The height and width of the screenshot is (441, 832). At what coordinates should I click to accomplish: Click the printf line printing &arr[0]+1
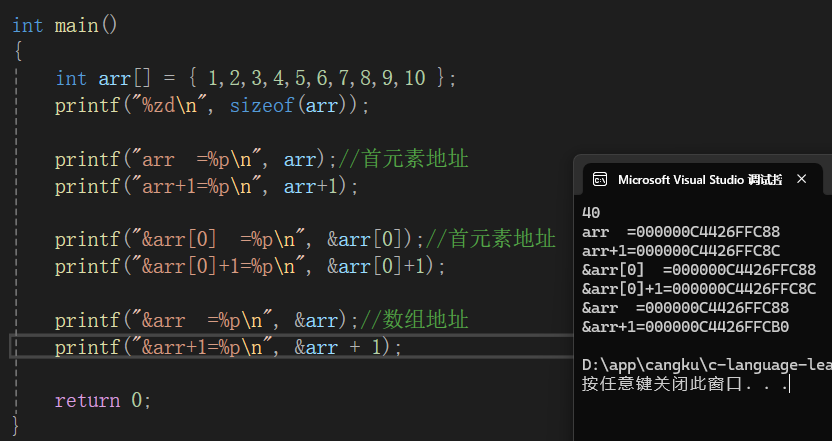[x=250, y=266]
